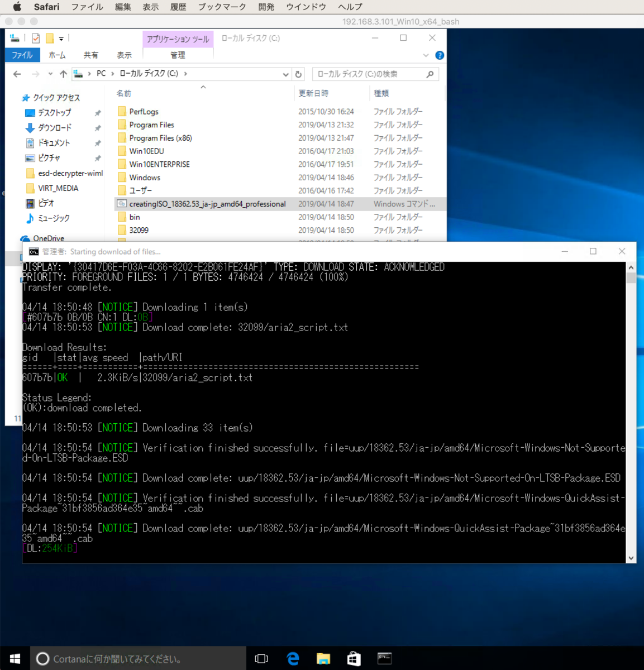Select the 共有 ribbon tab

pyautogui.click(x=90, y=55)
